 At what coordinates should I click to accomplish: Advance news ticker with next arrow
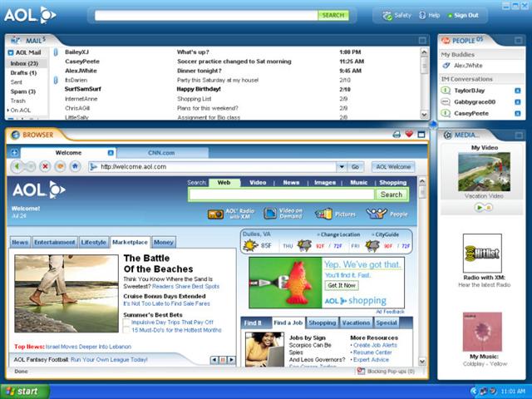[231, 360]
